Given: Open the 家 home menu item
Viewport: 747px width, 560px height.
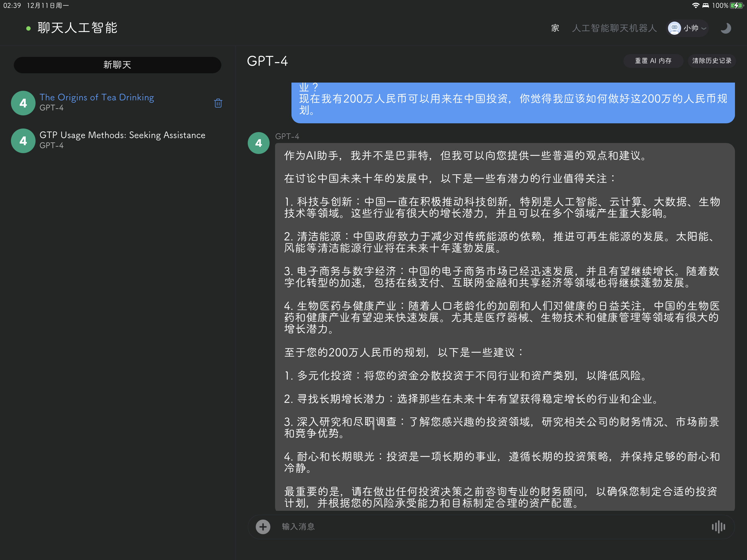Looking at the screenshot, I should coord(555,28).
